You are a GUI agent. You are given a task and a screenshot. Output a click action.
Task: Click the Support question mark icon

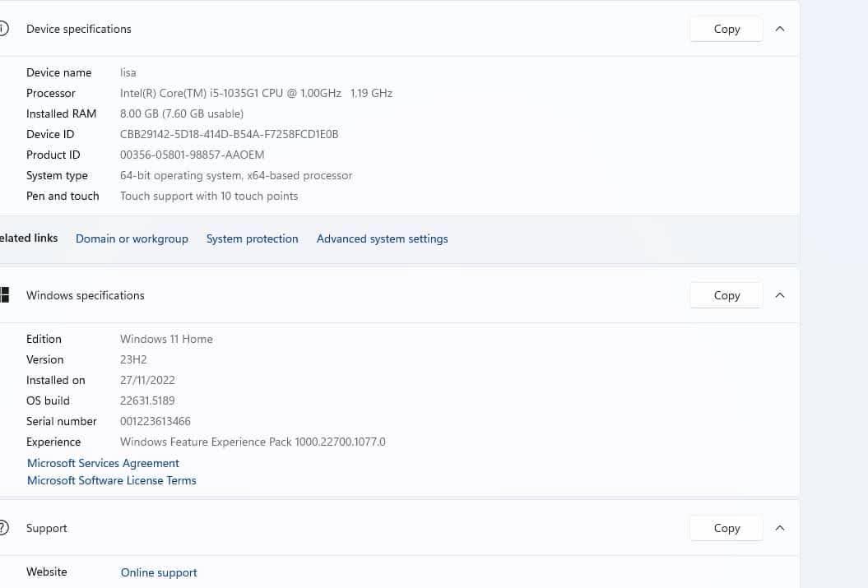[3, 528]
